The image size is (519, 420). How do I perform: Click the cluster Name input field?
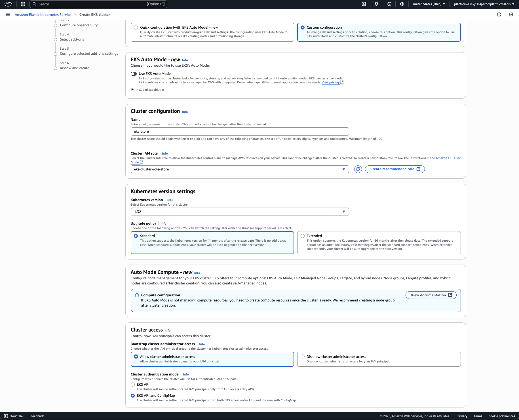[240, 132]
